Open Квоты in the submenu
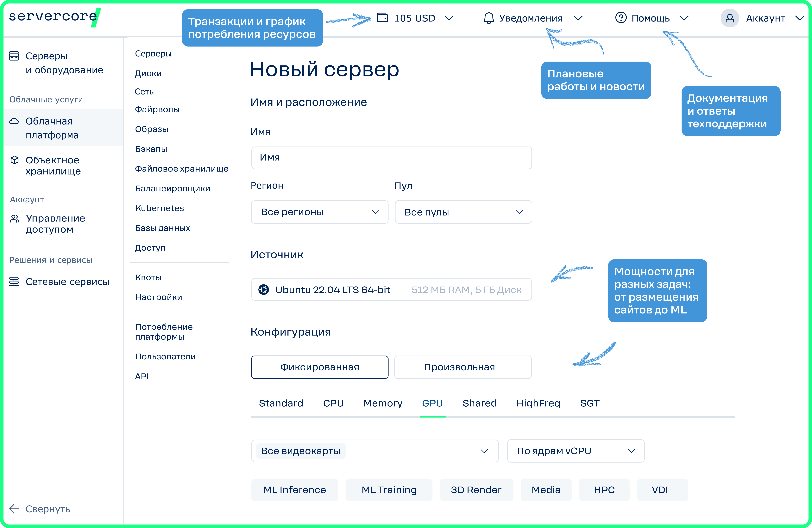This screenshot has height=528, width=812. (x=148, y=277)
